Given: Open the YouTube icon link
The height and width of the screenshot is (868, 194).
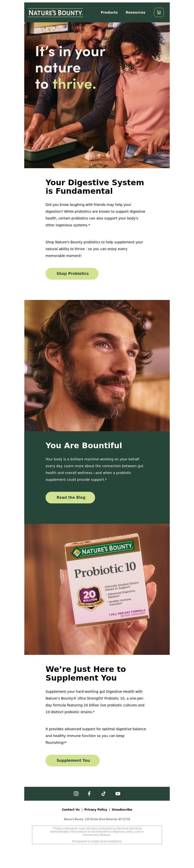Looking at the screenshot, I should pos(118,794).
